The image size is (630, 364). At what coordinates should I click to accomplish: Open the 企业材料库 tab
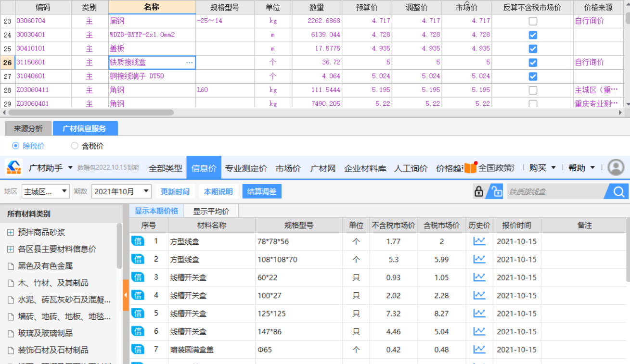pyautogui.click(x=365, y=168)
